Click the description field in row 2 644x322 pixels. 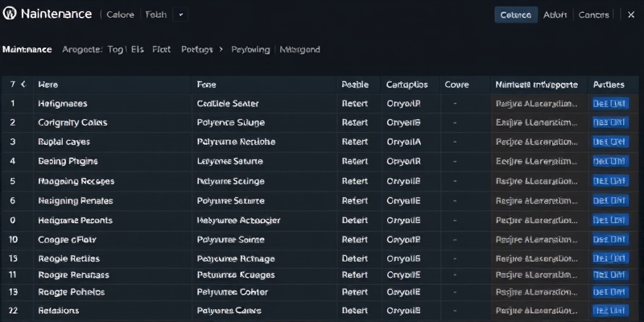point(536,123)
